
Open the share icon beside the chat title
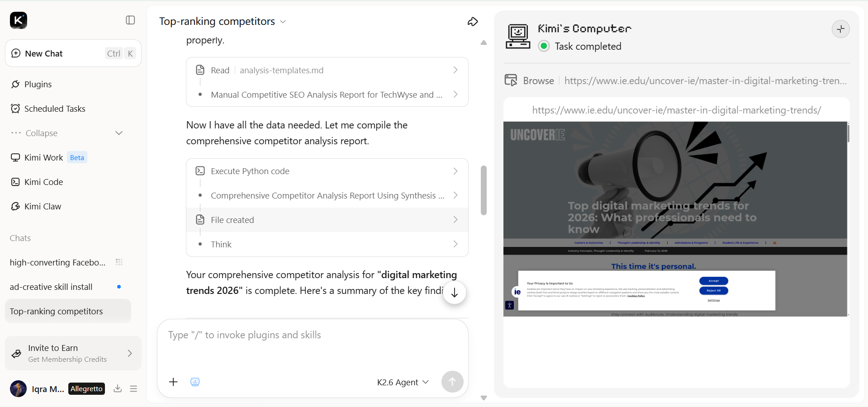pos(473,21)
